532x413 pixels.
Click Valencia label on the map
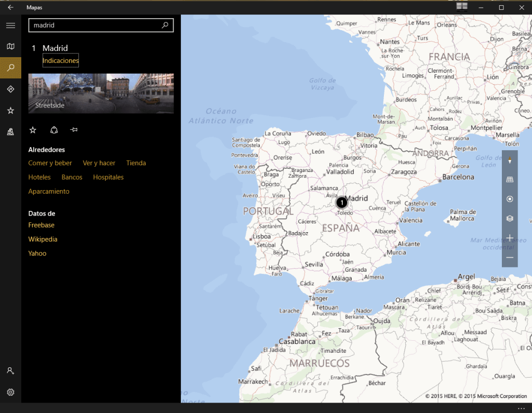410,220
